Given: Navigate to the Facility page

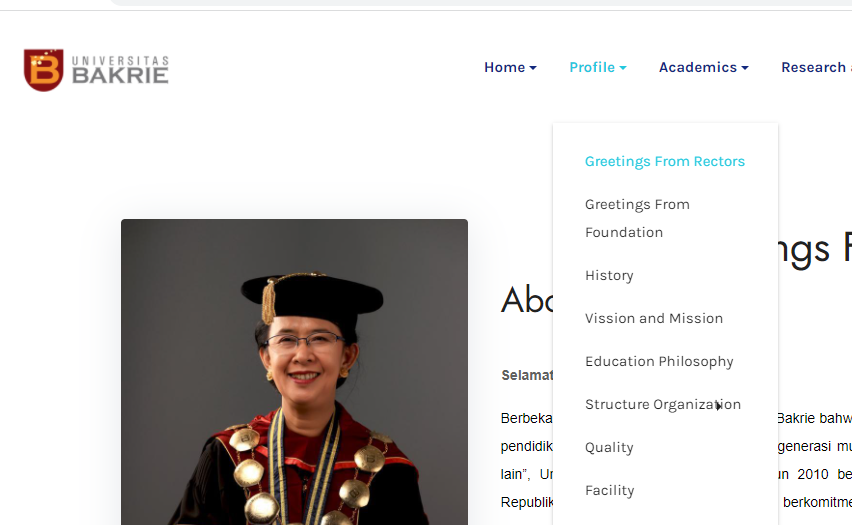Looking at the screenshot, I should pyautogui.click(x=609, y=490).
